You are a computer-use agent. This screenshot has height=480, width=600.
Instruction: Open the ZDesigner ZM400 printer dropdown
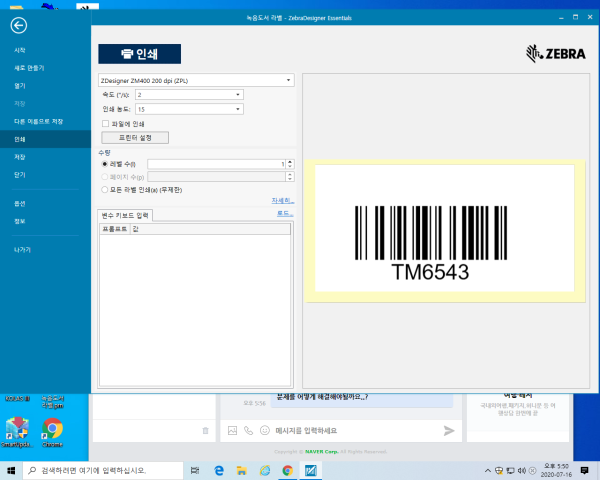[x=195, y=79]
